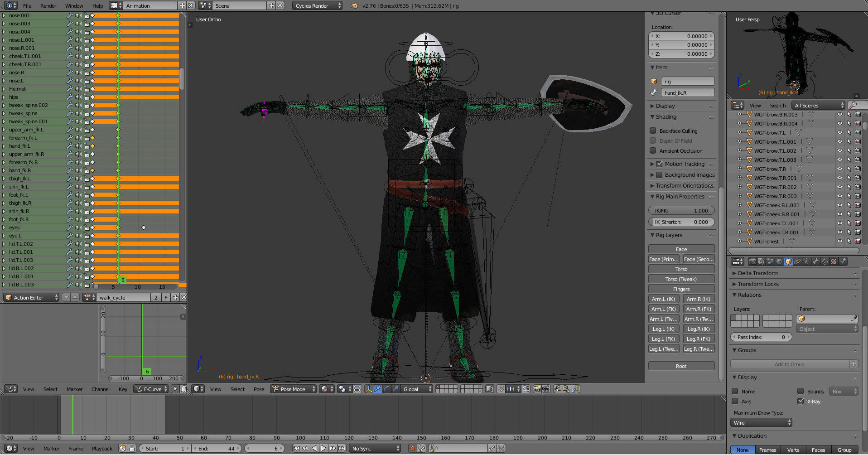Click the Leg.R (FK) rig layer button
868x455 pixels.
pyautogui.click(x=699, y=339)
